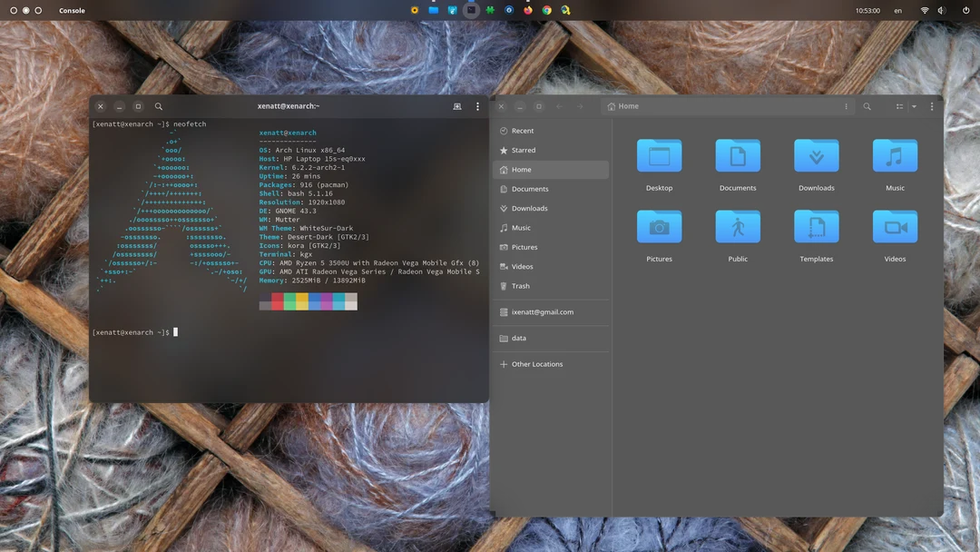Launch Google Chrome from the top bar
This screenshot has height=552, width=980.
click(x=545, y=10)
